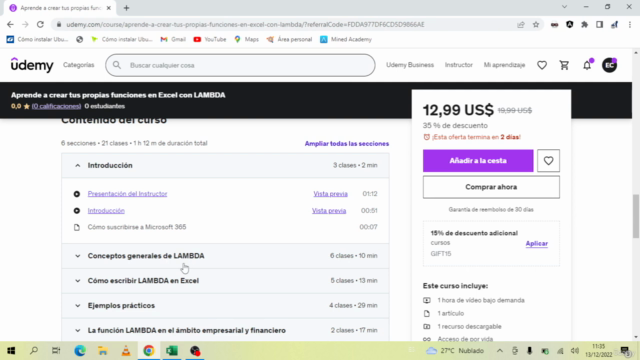The width and height of the screenshot is (640, 360).
Task: Preview the Introducción lecture via Vista previa
Action: click(329, 211)
